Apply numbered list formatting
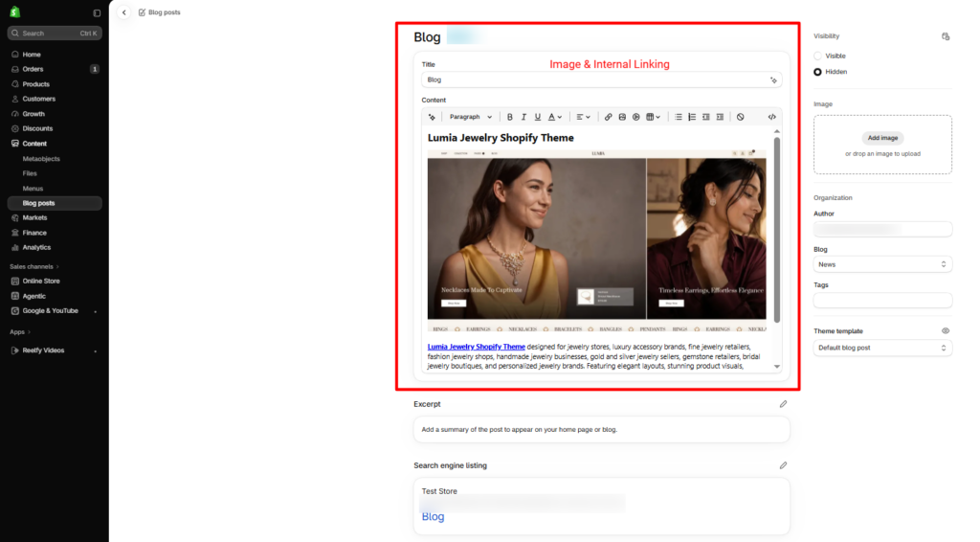Viewport: 980px width, 542px height. [x=692, y=117]
